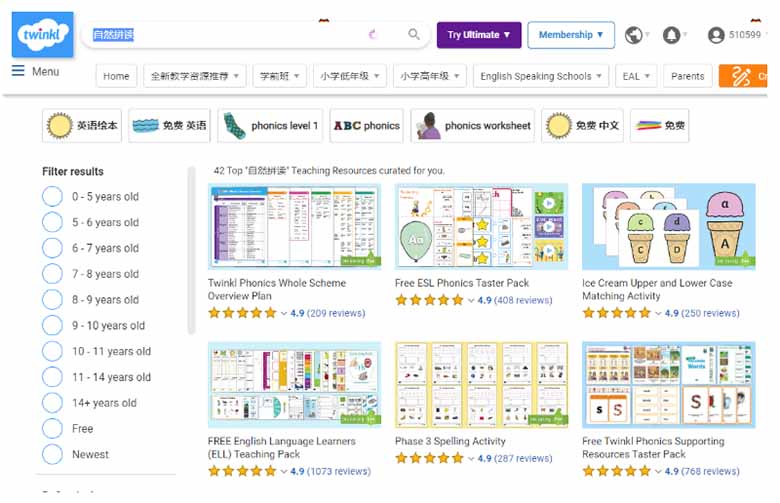This screenshot has height=503, width=780.
Task: Open Free ESL Phonics Taster Pack link
Action: tap(462, 283)
